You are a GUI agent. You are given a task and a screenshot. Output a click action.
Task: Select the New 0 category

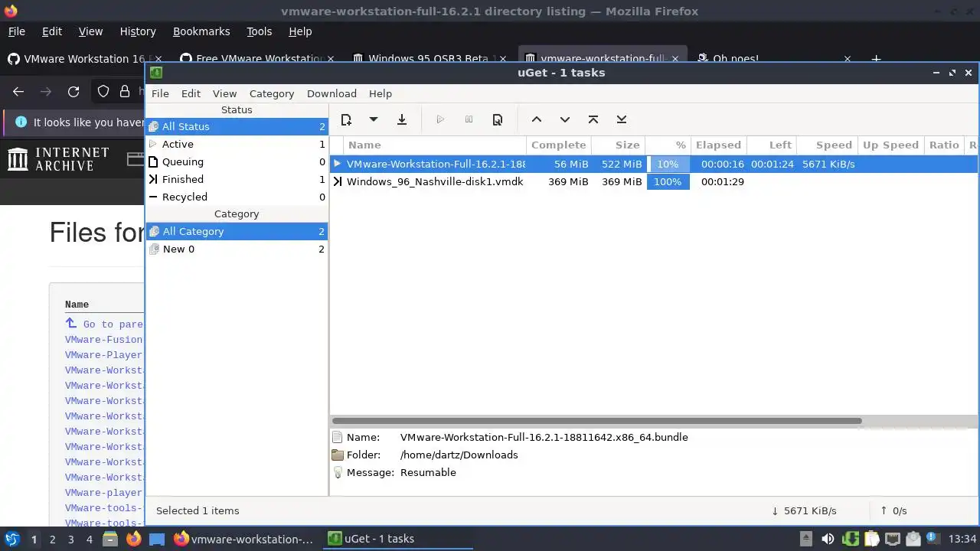point(237,249)
